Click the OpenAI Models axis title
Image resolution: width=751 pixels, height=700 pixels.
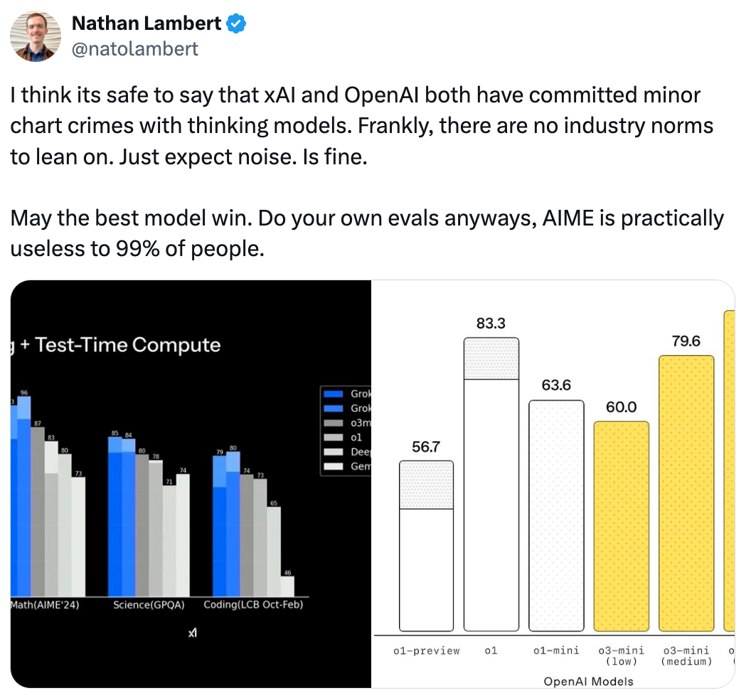[x=588, y=681]
